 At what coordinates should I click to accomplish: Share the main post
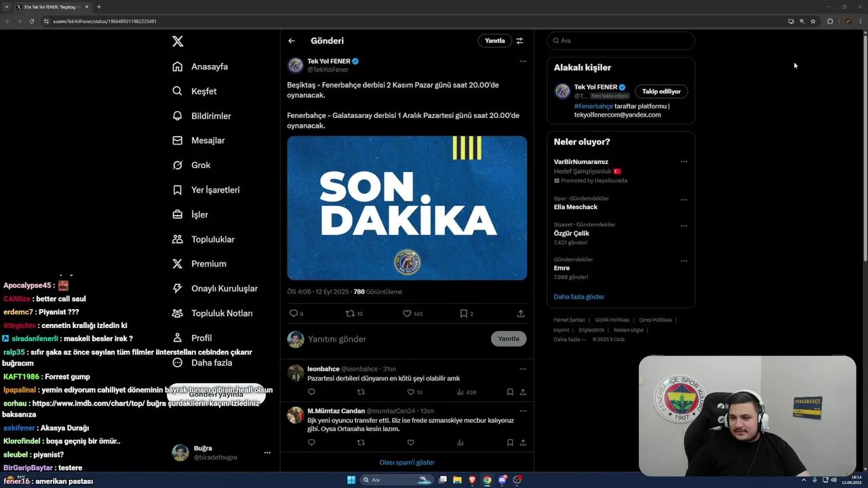pos(521,313)
